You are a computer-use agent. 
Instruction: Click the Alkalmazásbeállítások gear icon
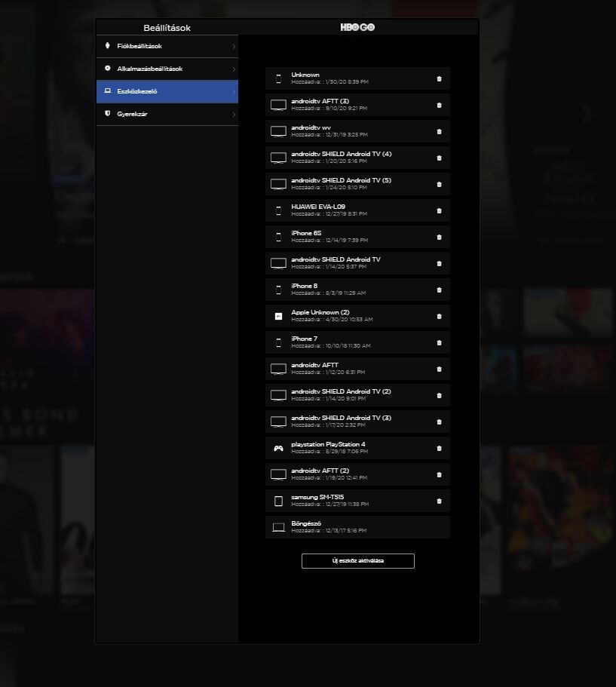click(x=107, y=69)
